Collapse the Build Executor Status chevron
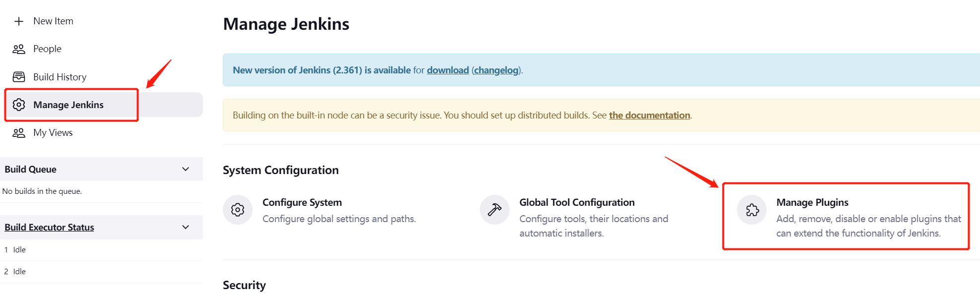 [186, 227]
